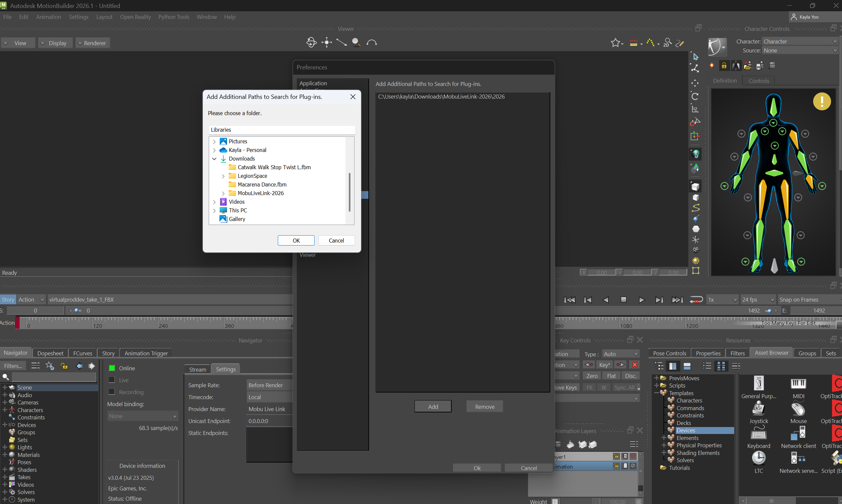The width and height of the screenshot is (842, 504).
Task: Select the camera orbit tool in the Viewer toolbar
Action: (311, 42)
